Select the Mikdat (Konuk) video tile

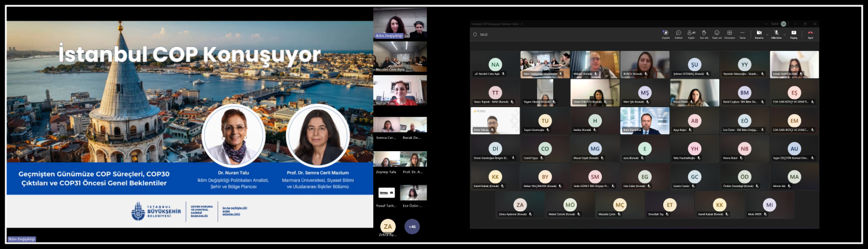tap(595, 64)
